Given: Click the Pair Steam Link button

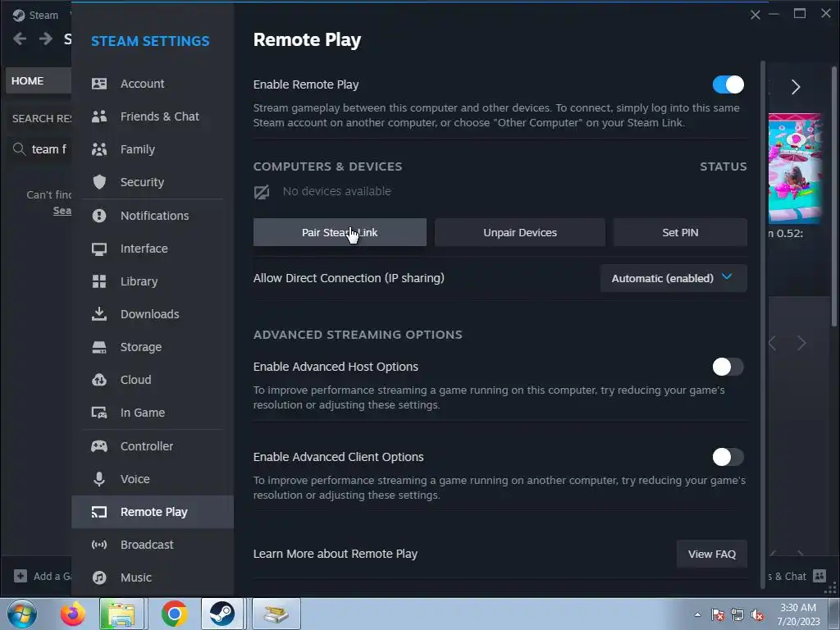Looking at the screenshot, I should [x=340, y=232].
